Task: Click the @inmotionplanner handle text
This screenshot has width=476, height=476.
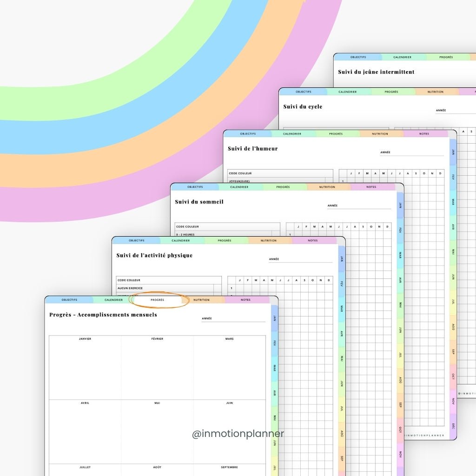Action: tap(238, 434)
